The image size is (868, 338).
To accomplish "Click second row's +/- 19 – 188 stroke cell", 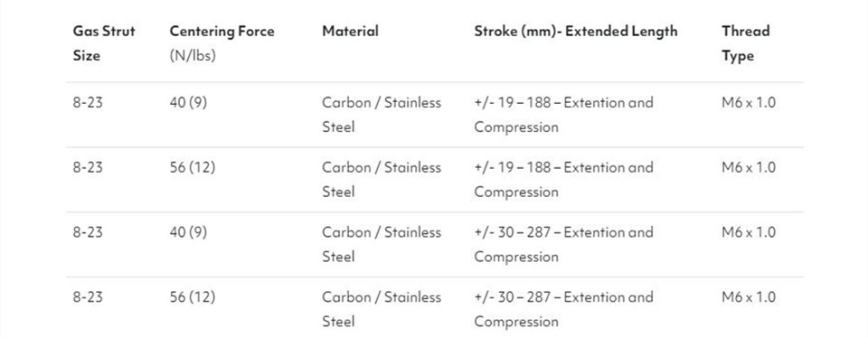I will [563, 180].
